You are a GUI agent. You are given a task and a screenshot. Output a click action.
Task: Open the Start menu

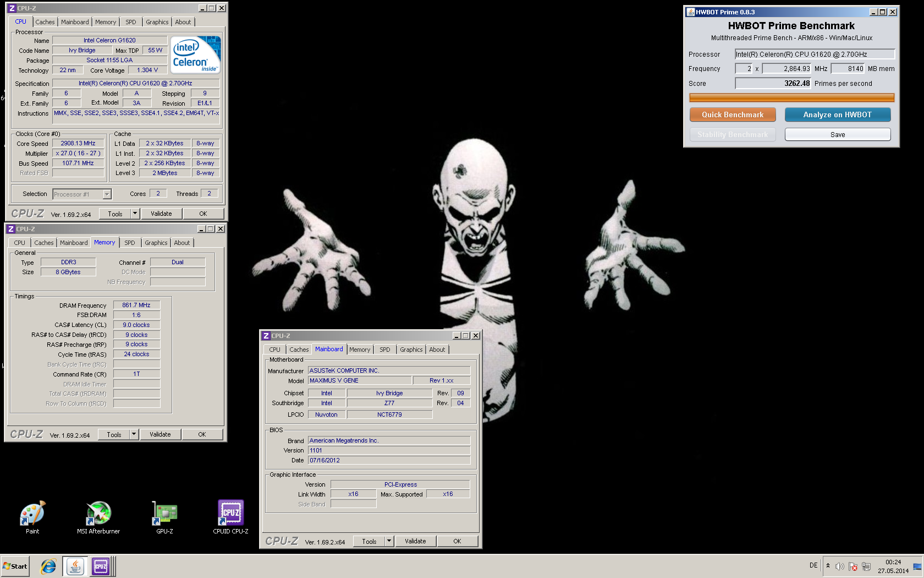(15, 566)
